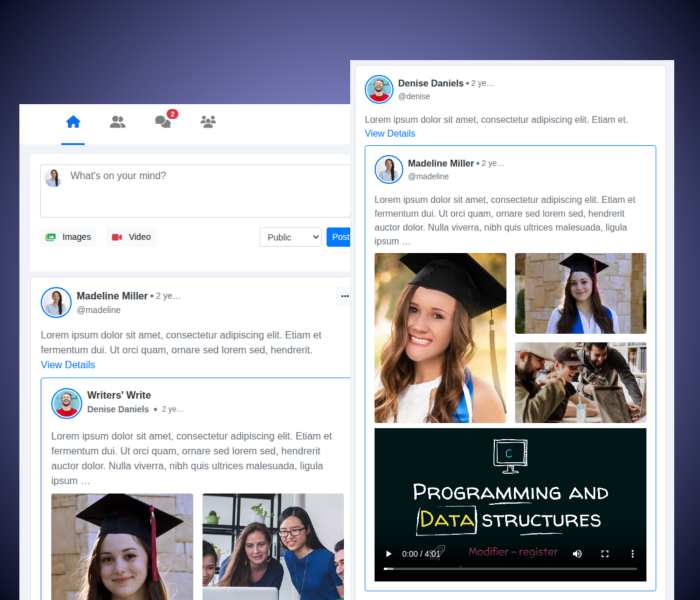The height and width of the screenshot is (600, 700).
Task: Open the Denise Daniels name in right panel
Action: click(x=431, y=83)
